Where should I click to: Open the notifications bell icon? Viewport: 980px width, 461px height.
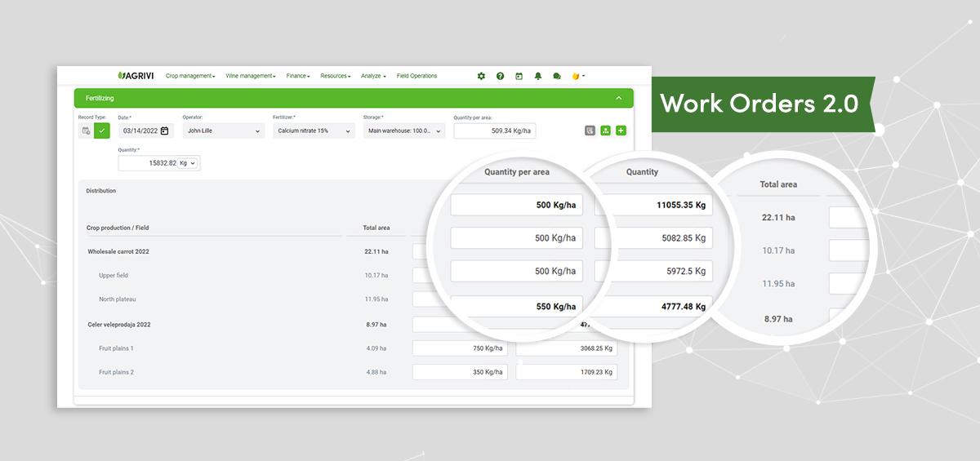538,76
